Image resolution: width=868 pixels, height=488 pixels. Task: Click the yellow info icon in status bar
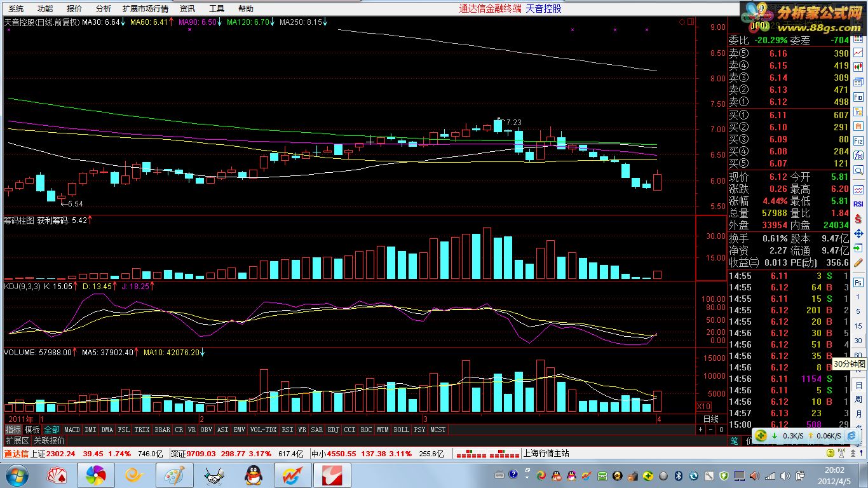pos(830,453)
